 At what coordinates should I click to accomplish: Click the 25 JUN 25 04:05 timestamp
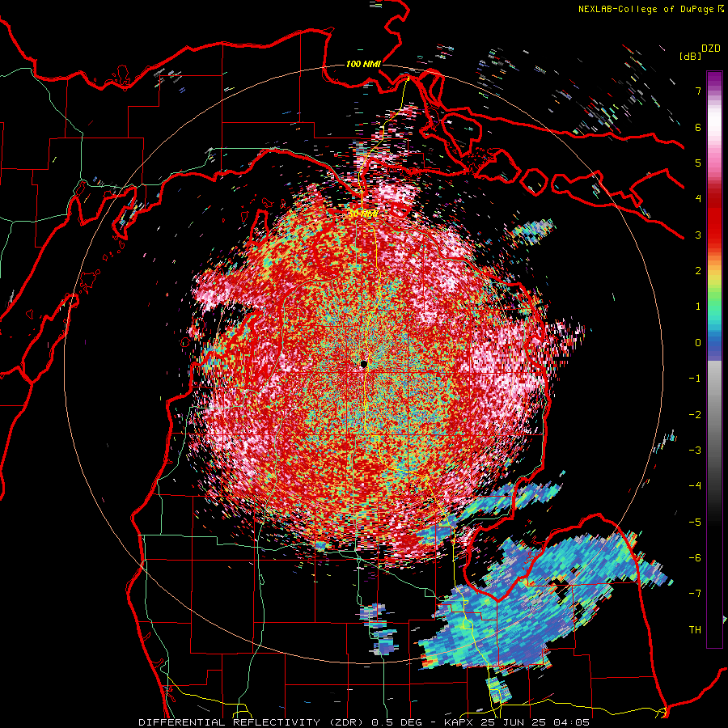pyautogui.click(x=536, y=722)
